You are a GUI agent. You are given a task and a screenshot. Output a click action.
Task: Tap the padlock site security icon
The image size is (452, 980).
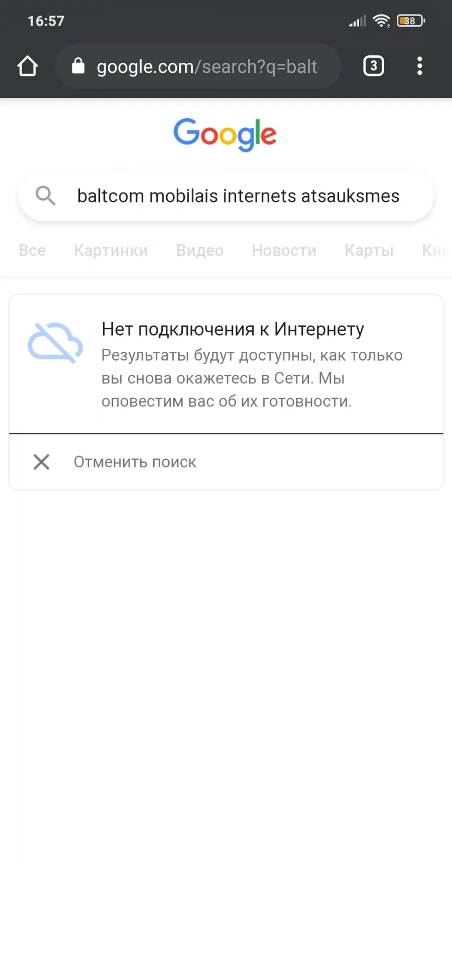pyautogui.click(x=78, y=66)
